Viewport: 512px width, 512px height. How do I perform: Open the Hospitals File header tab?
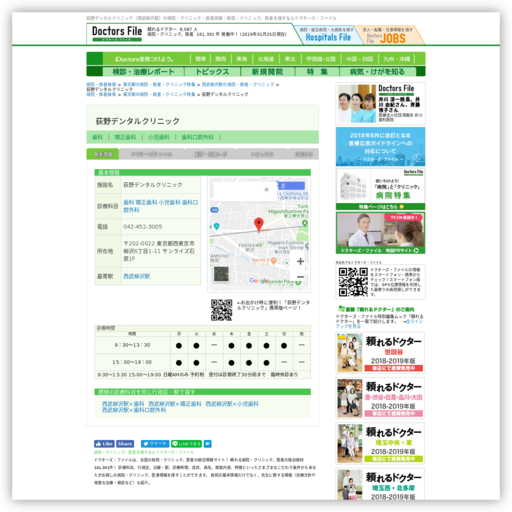(x=328, y=35)
